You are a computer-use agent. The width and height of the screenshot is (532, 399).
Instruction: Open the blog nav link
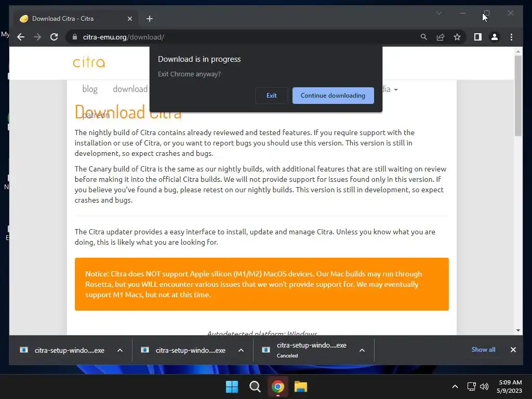tap(89, 89)
